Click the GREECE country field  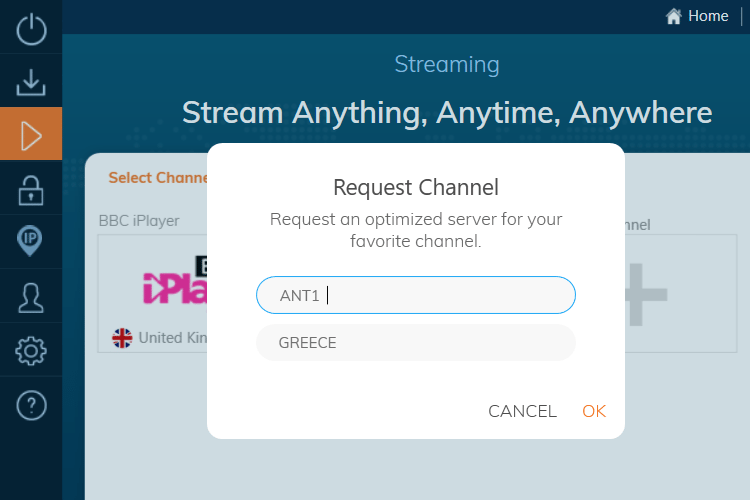[416, 343]
